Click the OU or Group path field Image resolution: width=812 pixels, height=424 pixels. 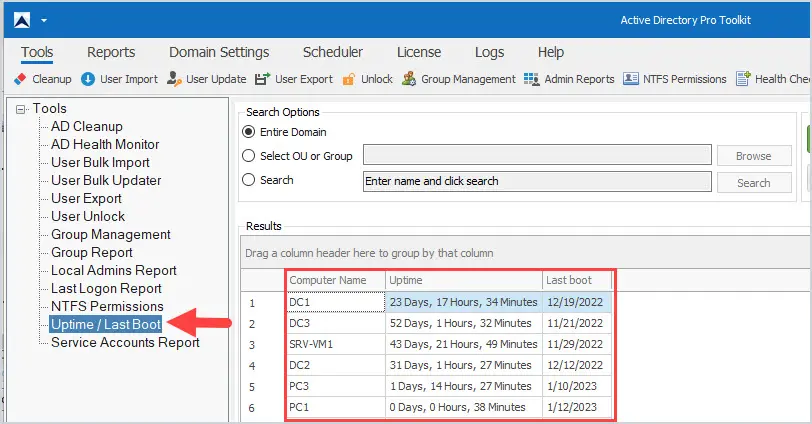[537, 155]
